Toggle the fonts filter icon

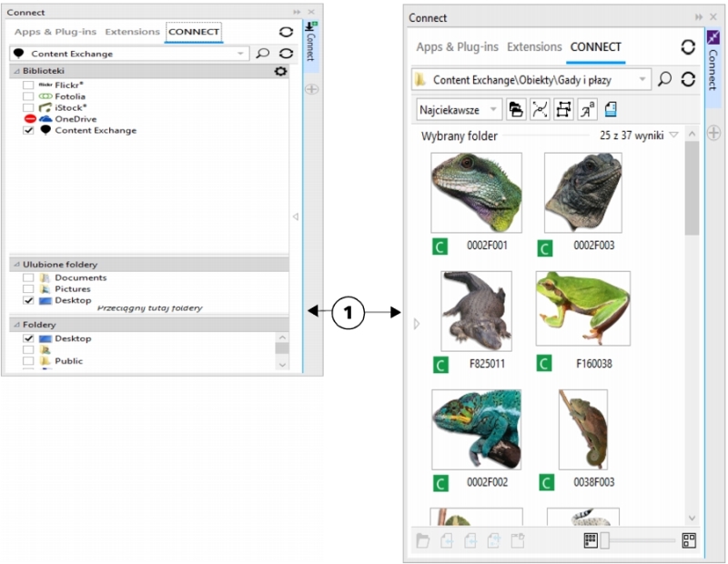coord(587,109)
